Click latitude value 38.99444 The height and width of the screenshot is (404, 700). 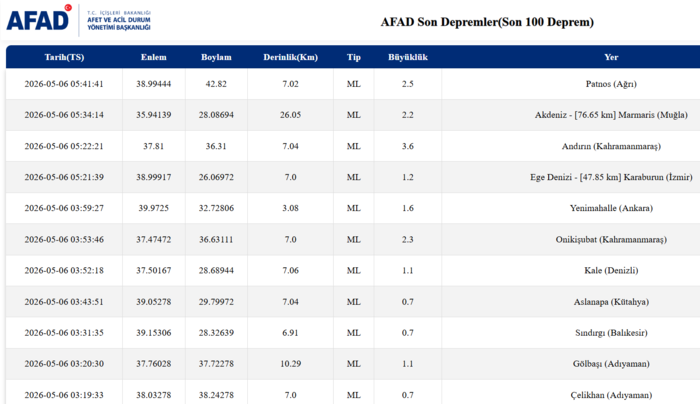(x=154, y=84)
